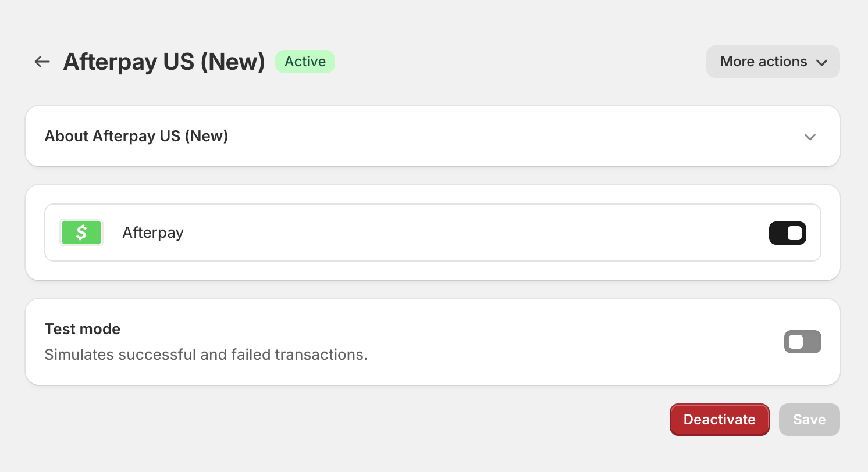
Task: Select the Afterpay payment method label
Action: click(x=153, y=233)
